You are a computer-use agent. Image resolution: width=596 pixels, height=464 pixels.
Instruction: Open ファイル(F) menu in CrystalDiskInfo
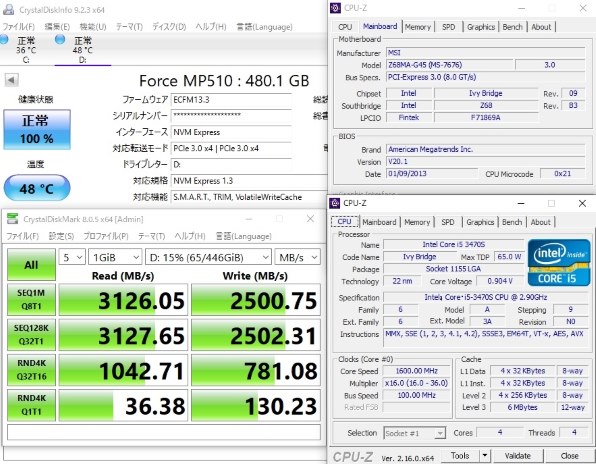click(x=18, y=27)
